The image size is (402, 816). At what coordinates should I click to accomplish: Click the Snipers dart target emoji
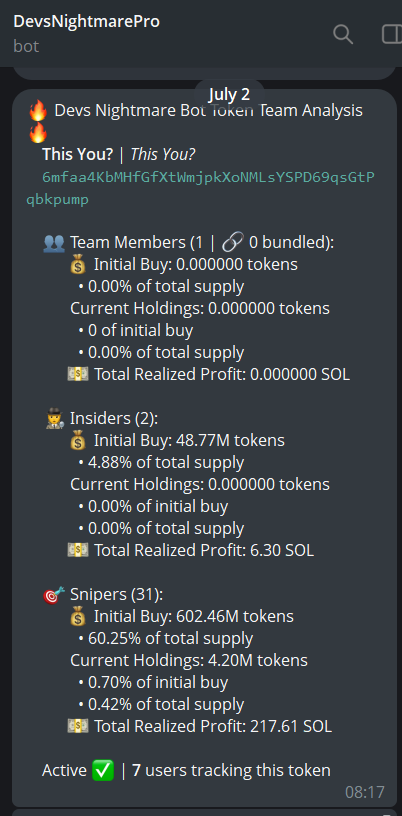click(54, 594)
